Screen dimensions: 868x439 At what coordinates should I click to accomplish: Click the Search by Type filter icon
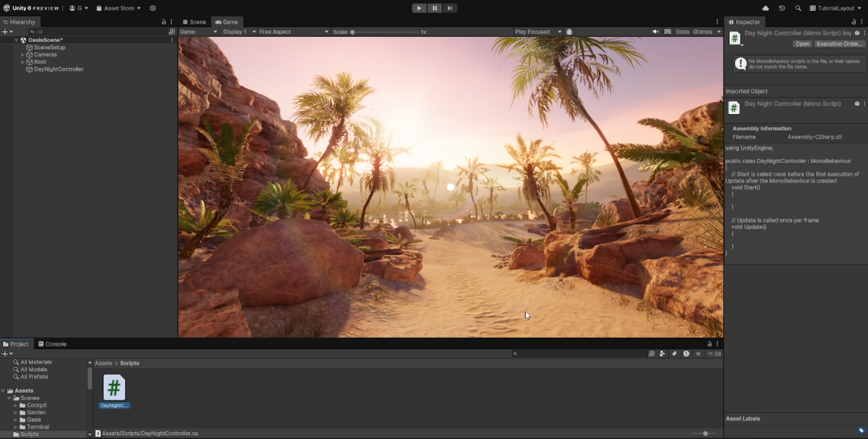pos(662,354)
